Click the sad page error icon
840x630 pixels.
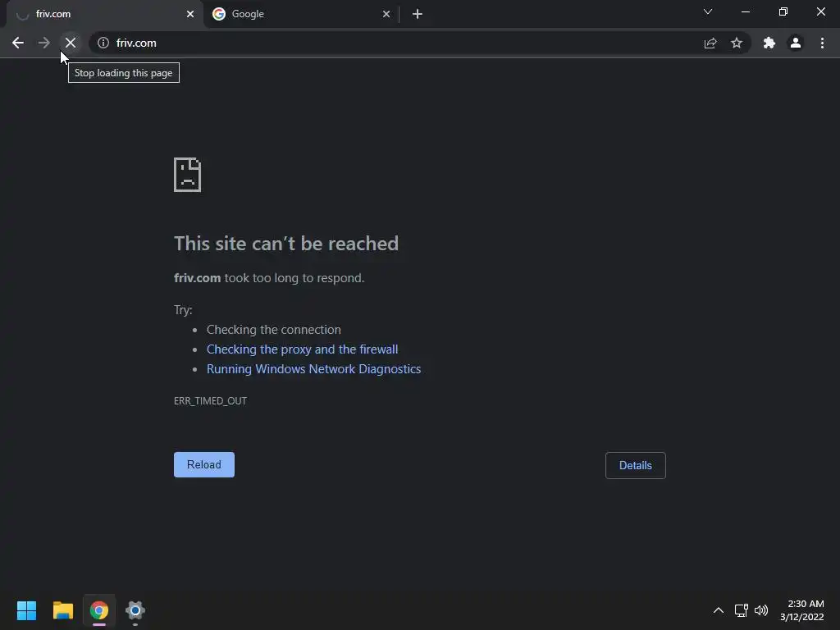(188, 175)
